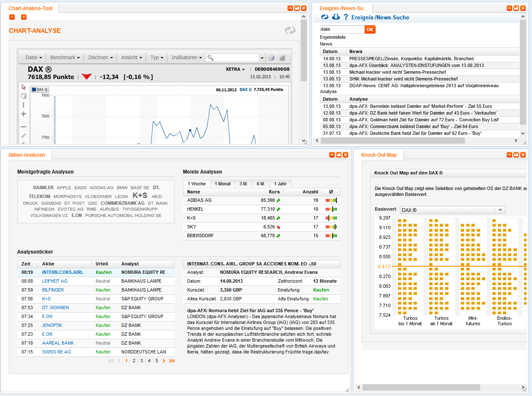
Task: Open the JENOPTIK ticker link
Action: tap(53, 325)
